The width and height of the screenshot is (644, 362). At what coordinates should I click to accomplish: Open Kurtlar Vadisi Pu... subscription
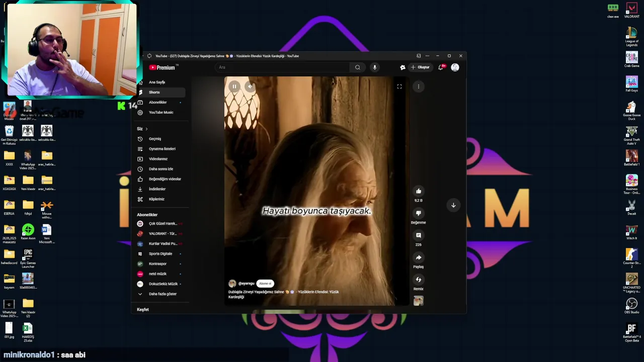tap(160, 243)
